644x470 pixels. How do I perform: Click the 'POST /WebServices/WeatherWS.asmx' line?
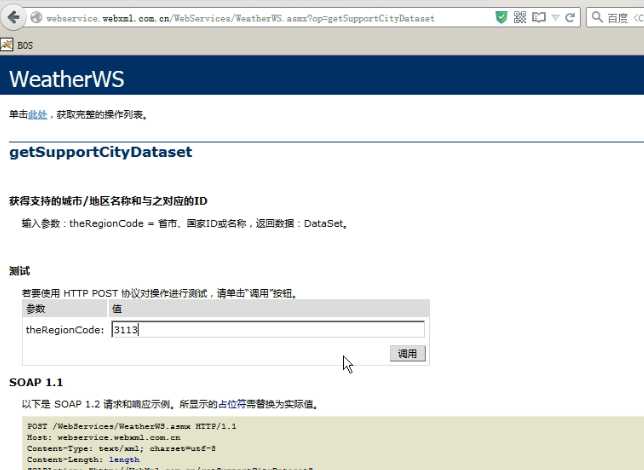132,426
